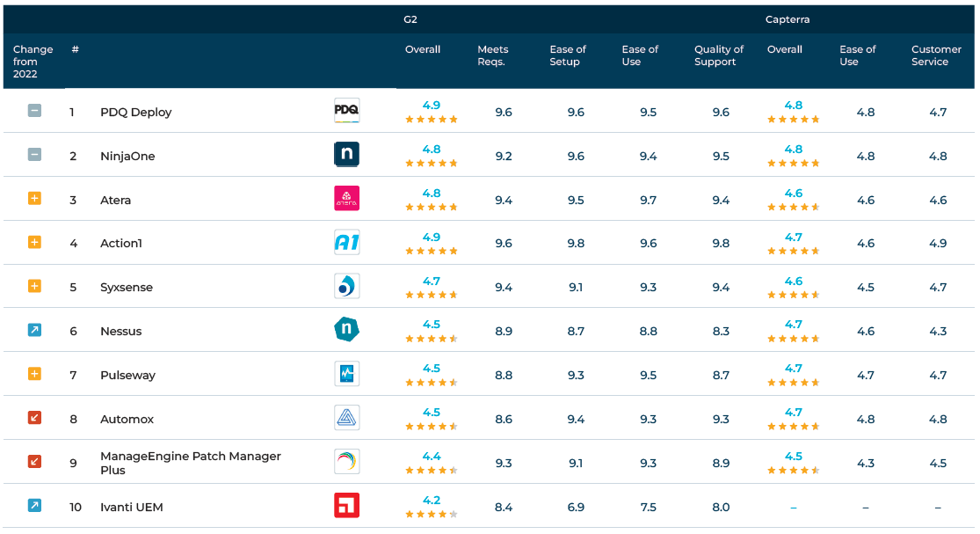Click the Pulseway product name
The image size is (980, 534).
point(127,375)
